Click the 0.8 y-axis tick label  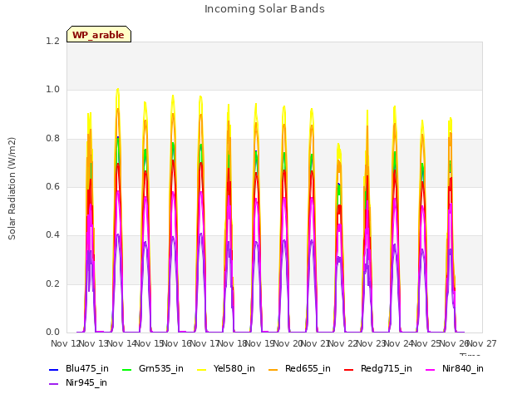(x=52, y=139)
